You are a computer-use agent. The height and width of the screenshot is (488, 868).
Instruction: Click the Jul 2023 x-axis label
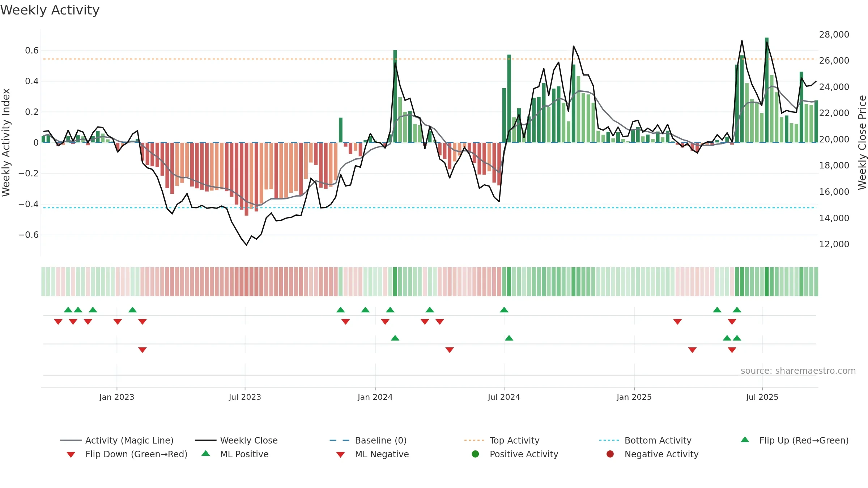[245, 397]
